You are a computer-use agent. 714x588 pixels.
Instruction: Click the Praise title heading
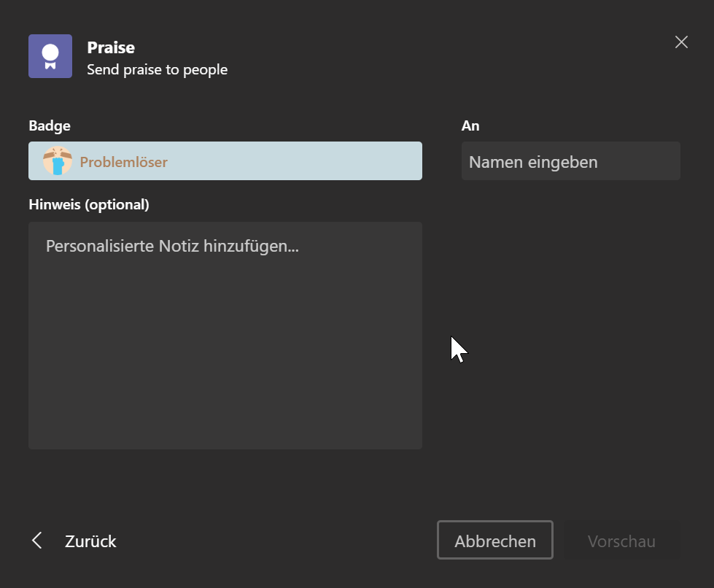tap(111, 47)
